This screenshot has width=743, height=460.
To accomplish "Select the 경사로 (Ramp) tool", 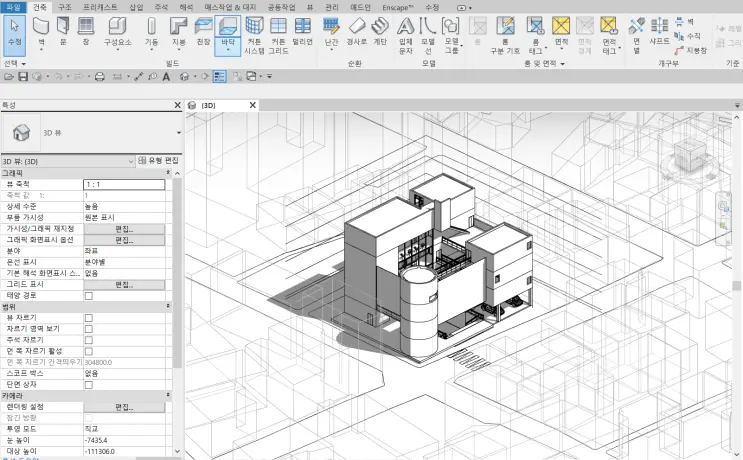I will [x=356, y=32].
